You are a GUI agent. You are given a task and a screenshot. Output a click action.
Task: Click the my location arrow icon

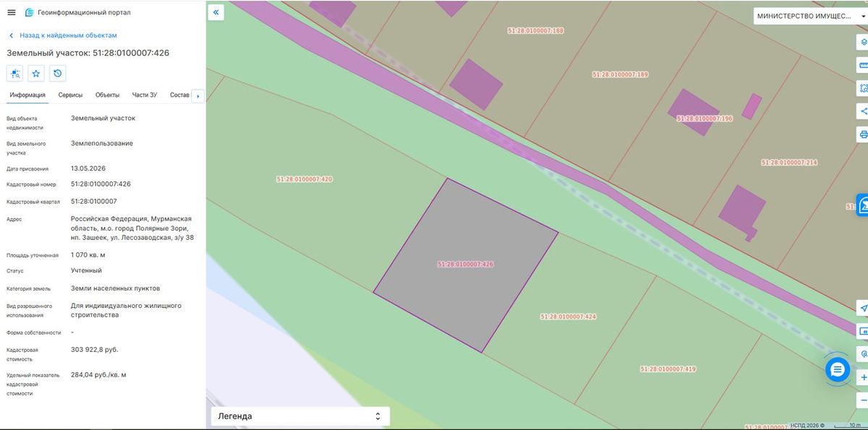tap(863, 309)
